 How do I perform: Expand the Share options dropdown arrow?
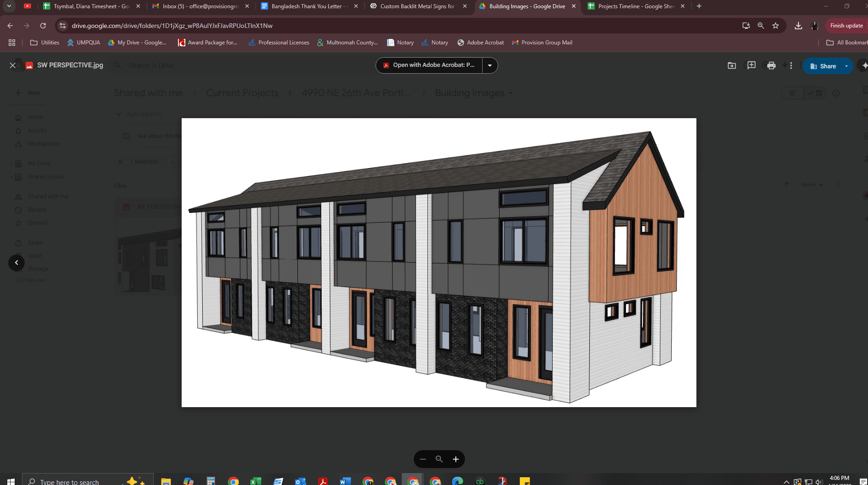(846, 66)
